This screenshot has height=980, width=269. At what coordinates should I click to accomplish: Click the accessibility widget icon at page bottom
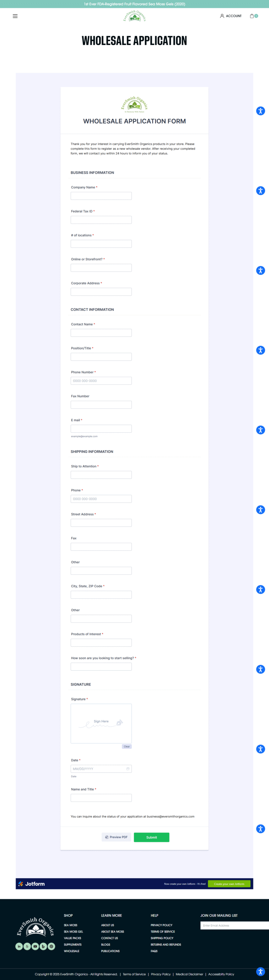(261, 972)
